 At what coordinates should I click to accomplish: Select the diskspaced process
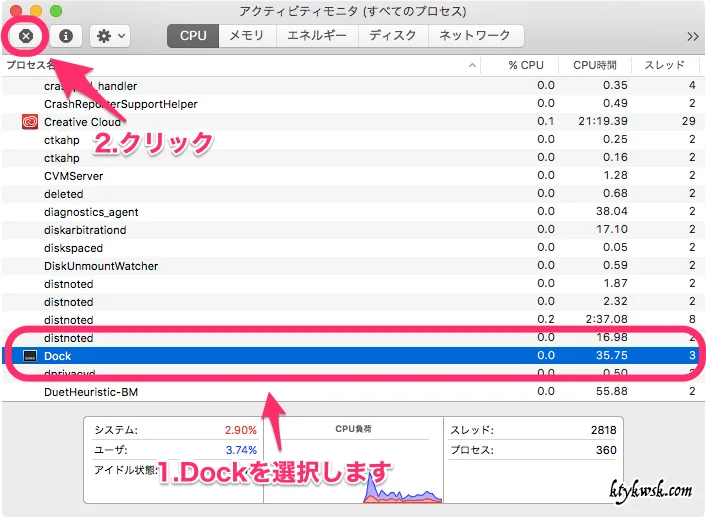point(351,248)
